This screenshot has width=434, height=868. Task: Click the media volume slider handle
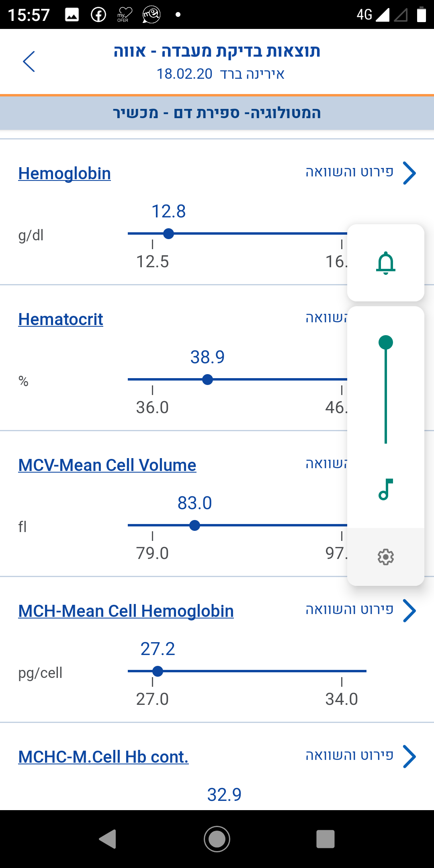click(386, 342)
